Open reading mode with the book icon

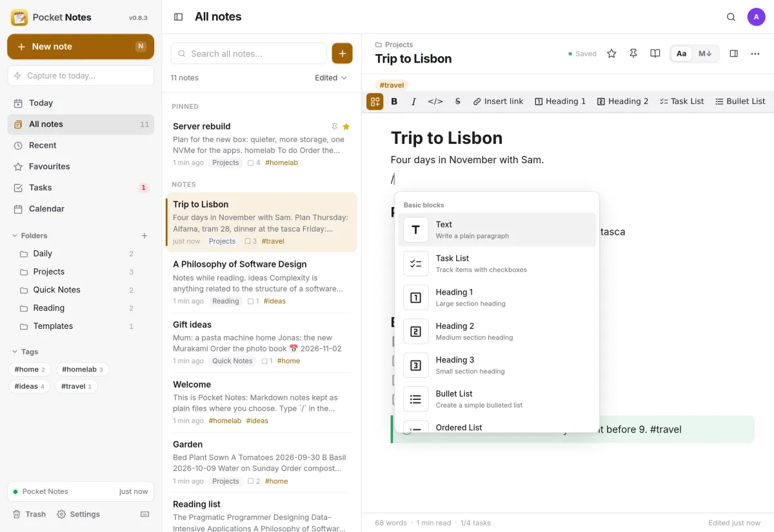point(655,54)
